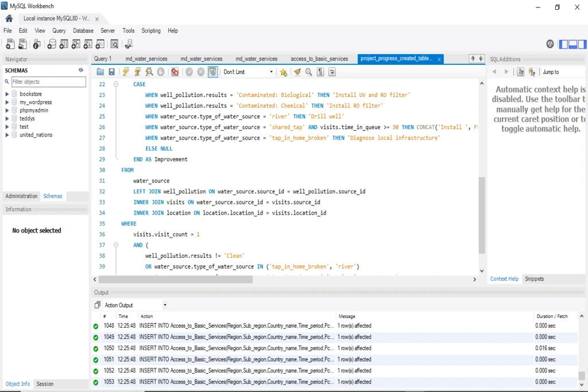Image resolution: width=588 pixels, height=392 pixels.
Task: Collapse the CASE block at line 22
Action: point(116,84)
